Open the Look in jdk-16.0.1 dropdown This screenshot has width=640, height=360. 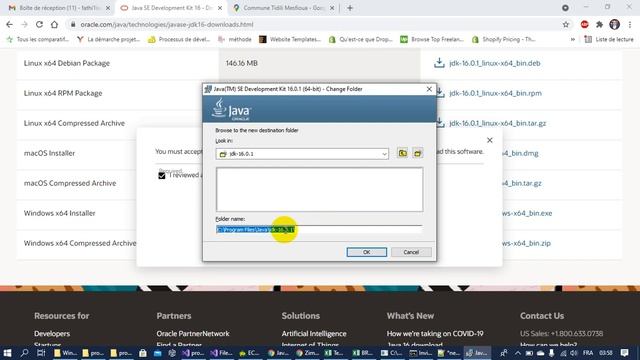(302, 154)
